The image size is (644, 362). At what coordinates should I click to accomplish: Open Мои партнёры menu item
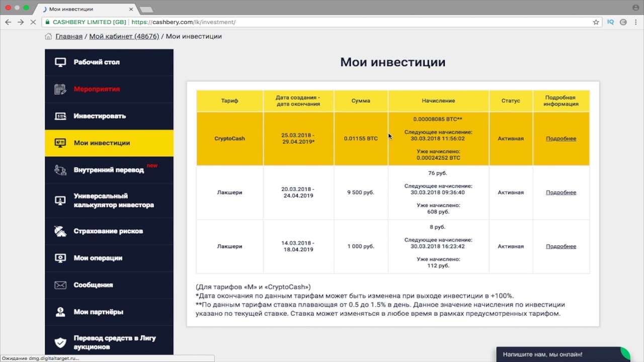pyautogui.click(x=109, y=312)
